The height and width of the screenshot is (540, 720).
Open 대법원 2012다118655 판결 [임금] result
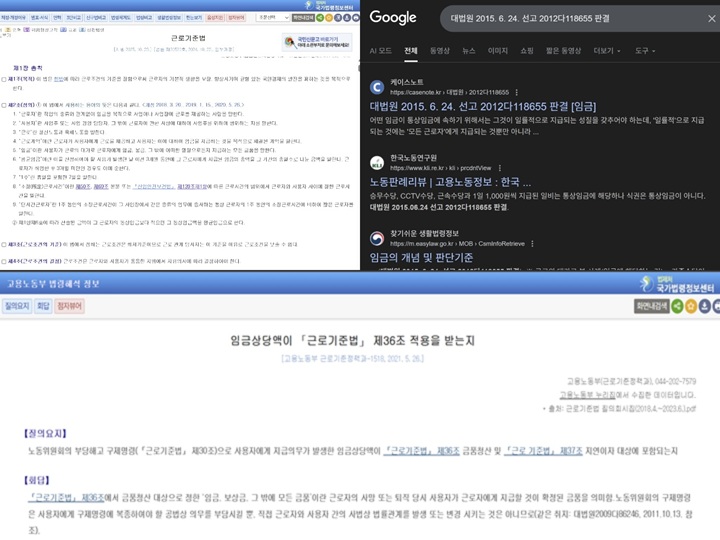point(483,107)
